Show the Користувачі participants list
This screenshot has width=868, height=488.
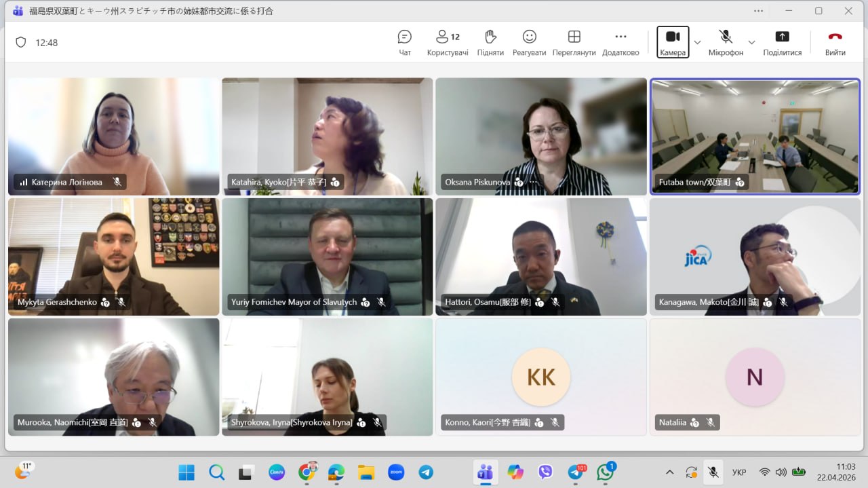(x=448, y=42)
